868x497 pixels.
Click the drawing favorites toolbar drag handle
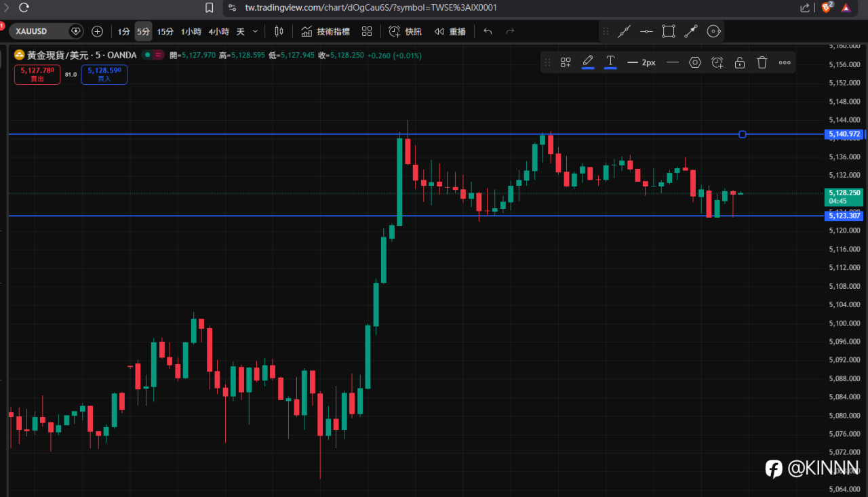point(606,31)
